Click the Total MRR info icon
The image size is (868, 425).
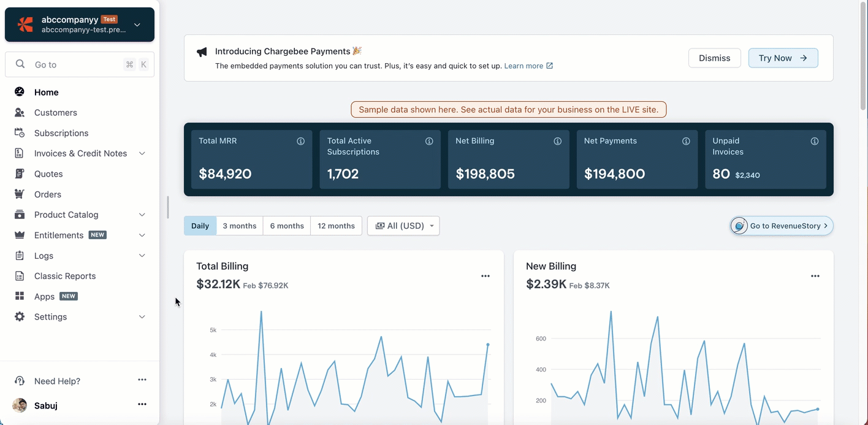pos(301,141)
